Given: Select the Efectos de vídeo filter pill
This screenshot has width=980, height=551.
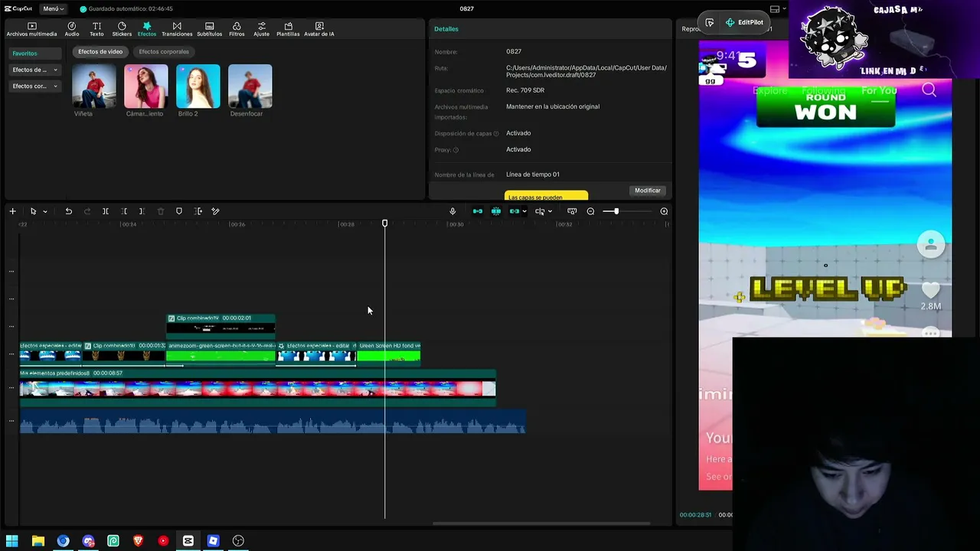Looking at the screenshot, I should point(100,52).
